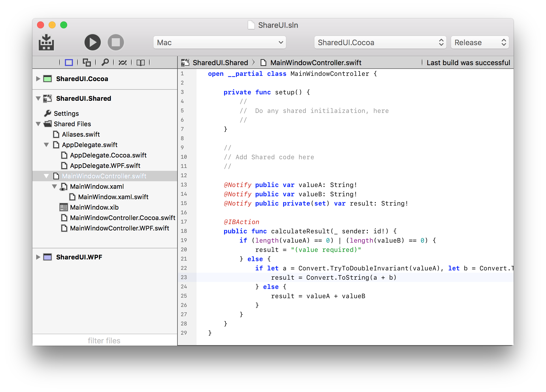Collapse the Shared Files folder
This screenshot has height=392, width=546.
[38, 124]
